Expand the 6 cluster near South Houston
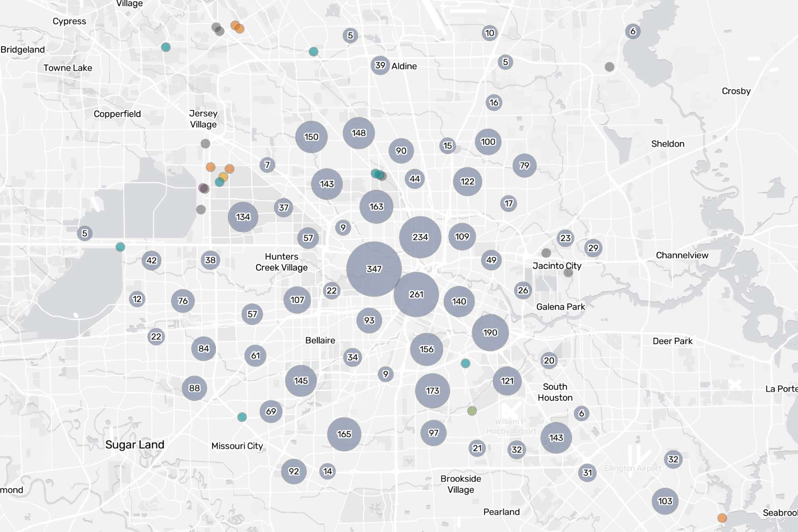The height and width of the screenshot is (532, 798). [x=581, y=414]
